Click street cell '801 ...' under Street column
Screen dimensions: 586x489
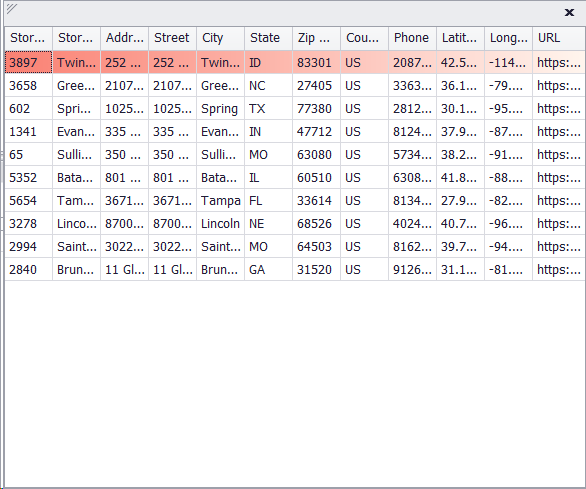pyautogui.click(x=172, y=178)
